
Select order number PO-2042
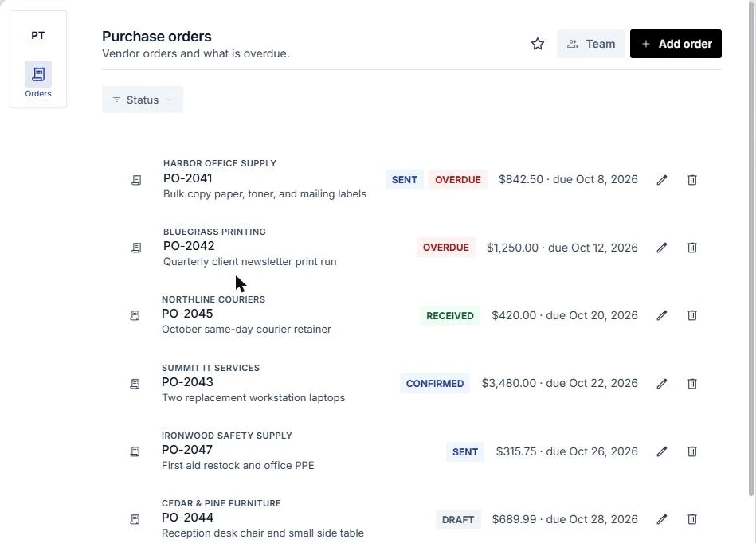pos(189,246)
